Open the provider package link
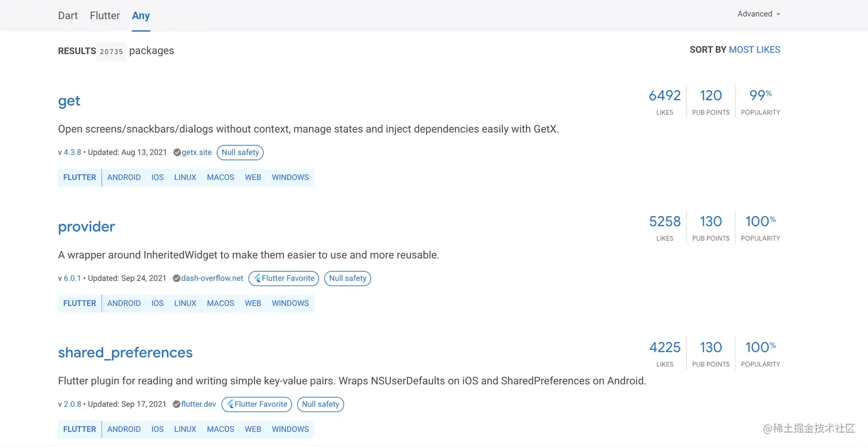 (x=86, y=227)
